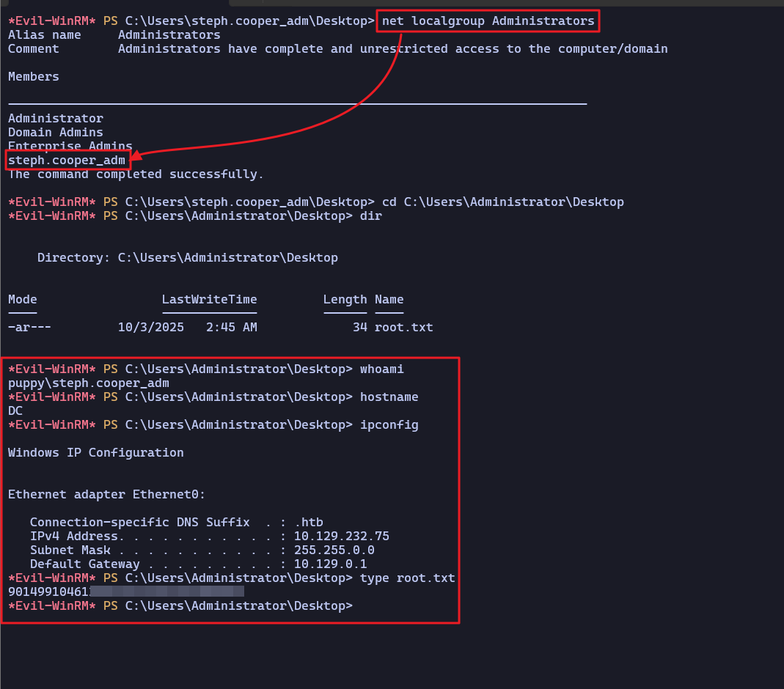Click the 'whoami' command text
The height and width of the screenshot is (689, 784).
pyautogui.click(x=381, y=369)
